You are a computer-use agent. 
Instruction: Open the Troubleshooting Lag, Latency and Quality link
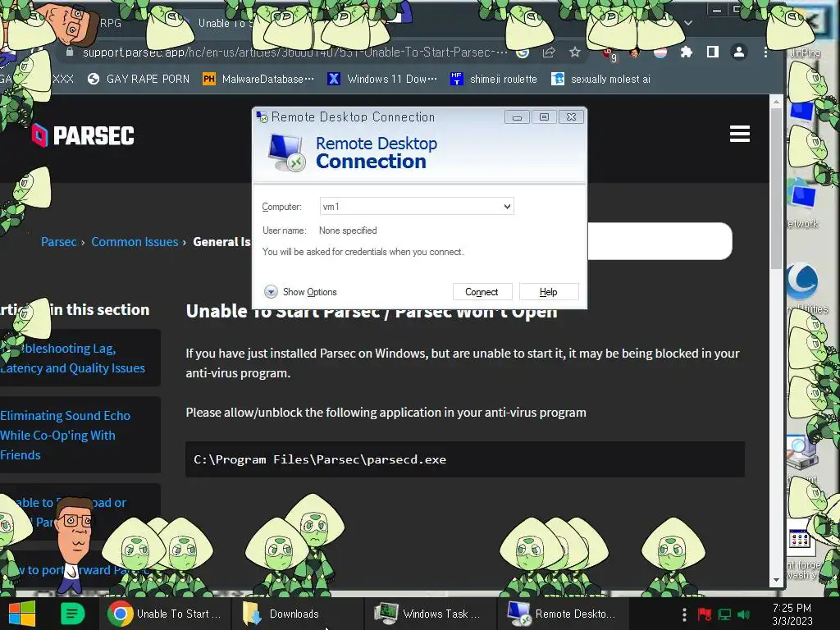click(x=73, y=358)
